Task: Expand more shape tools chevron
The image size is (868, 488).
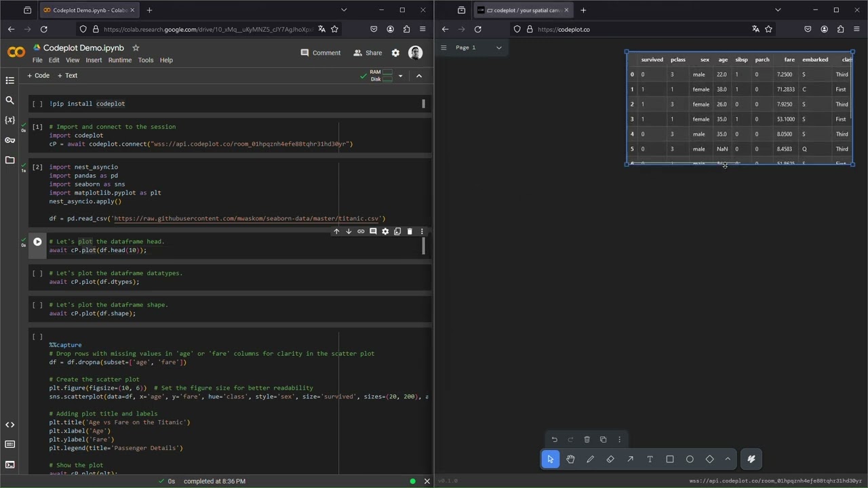Action: 728,459
